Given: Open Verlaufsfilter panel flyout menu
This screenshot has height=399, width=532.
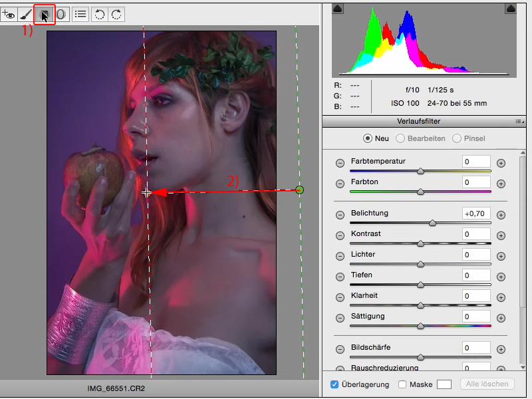Looking at the screenshot, I should coord(519,122).
